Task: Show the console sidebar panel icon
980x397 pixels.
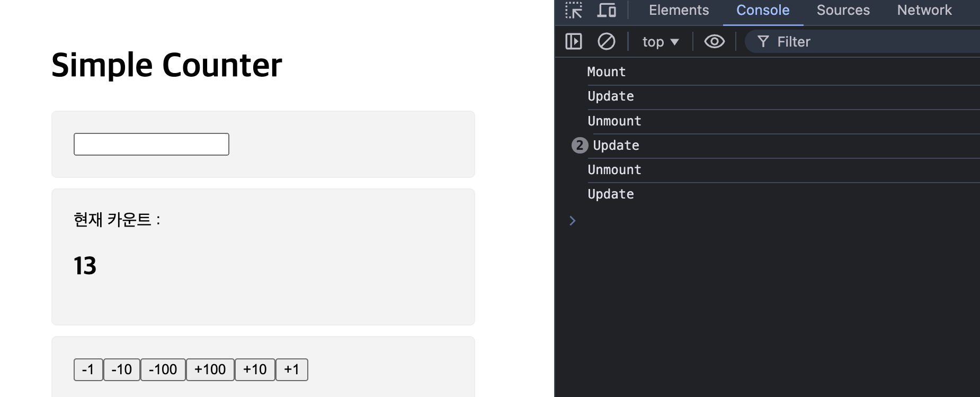Action: pos(574,41)
